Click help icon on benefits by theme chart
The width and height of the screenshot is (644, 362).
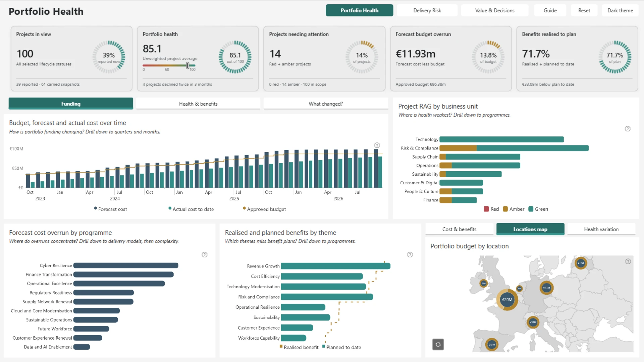pyautogui.click(x=410, y=255)
